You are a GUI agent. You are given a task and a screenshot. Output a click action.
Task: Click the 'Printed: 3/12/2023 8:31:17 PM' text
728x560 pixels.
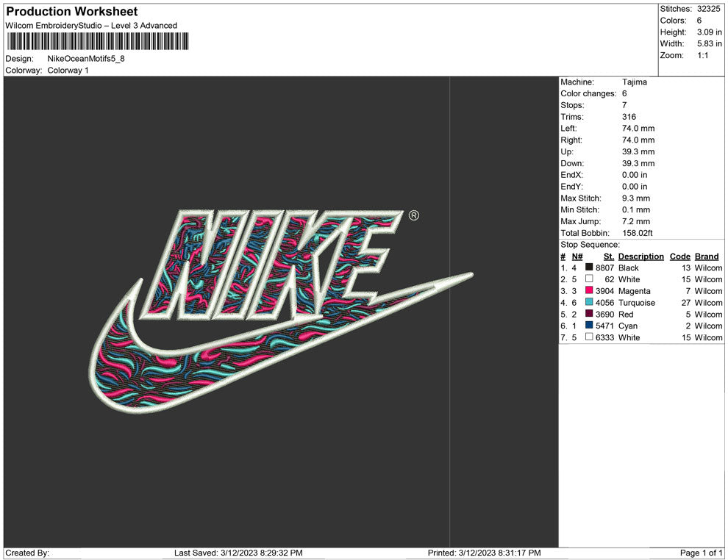coord(485,553)
